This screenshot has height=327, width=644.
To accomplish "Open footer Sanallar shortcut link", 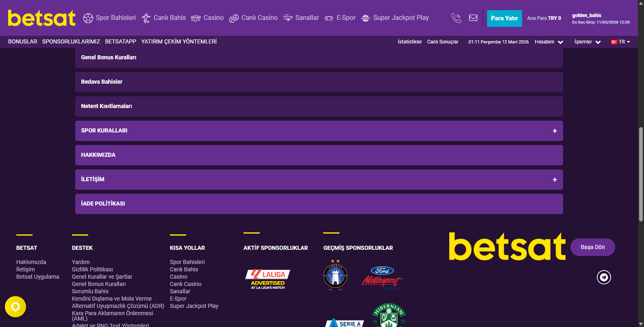I will pyautogui.click(x=180, y=291).
